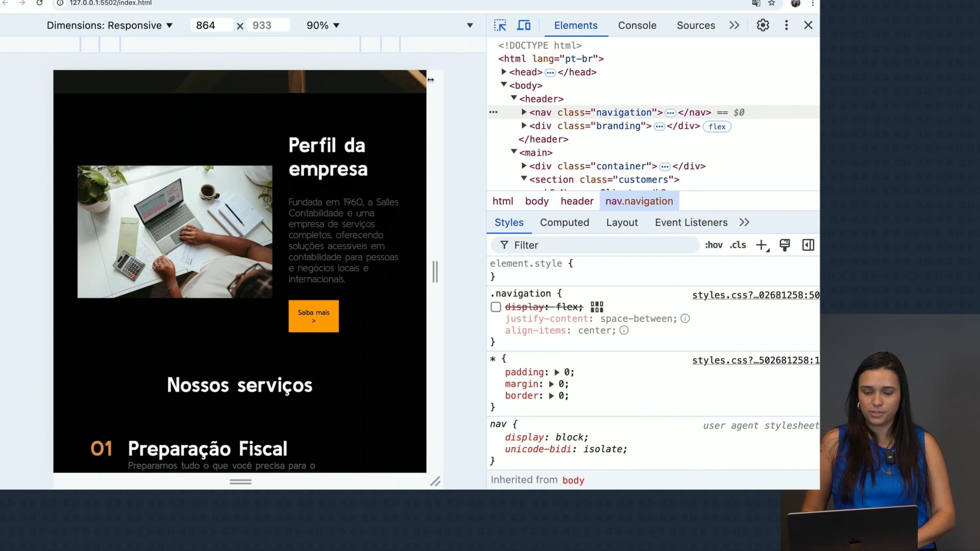Open DevTools three-dot customize menu
This screenshot has height=551, width=980.
pos(786,25)
